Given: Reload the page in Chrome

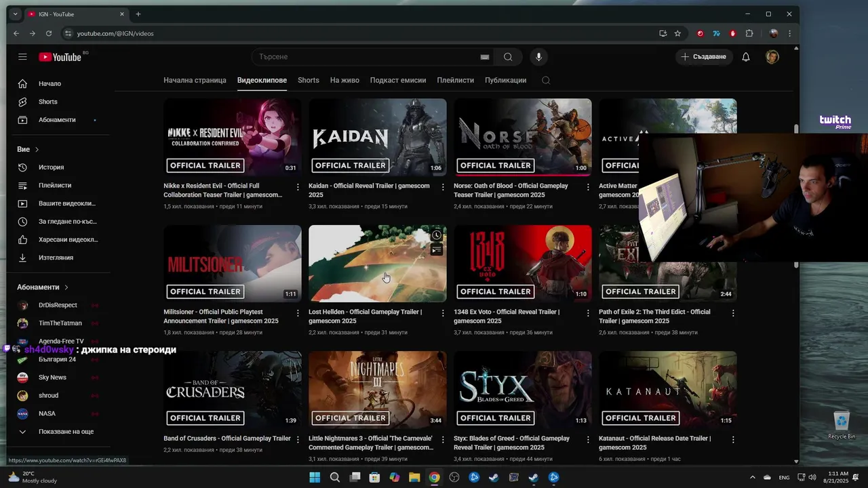Looking at the screenshot, I should pyautogui.click(x=49, y=33).
